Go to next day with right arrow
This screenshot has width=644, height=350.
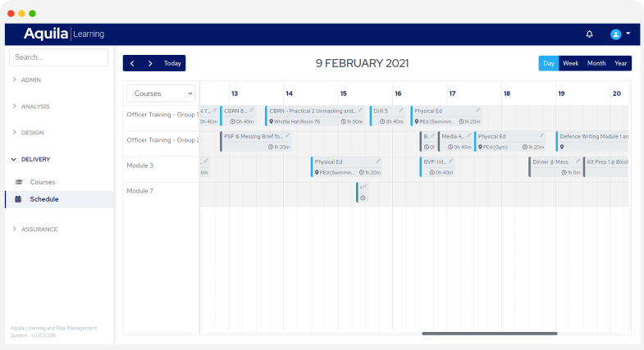(150, 63)
